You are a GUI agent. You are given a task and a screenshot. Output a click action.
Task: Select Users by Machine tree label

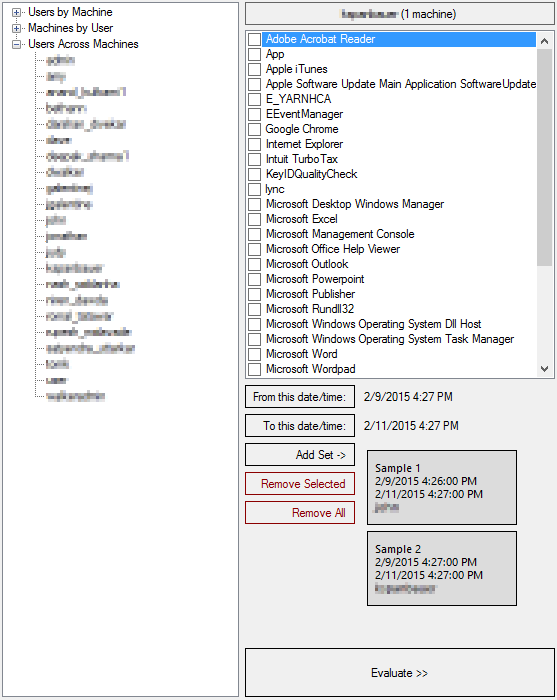[70, 12]
